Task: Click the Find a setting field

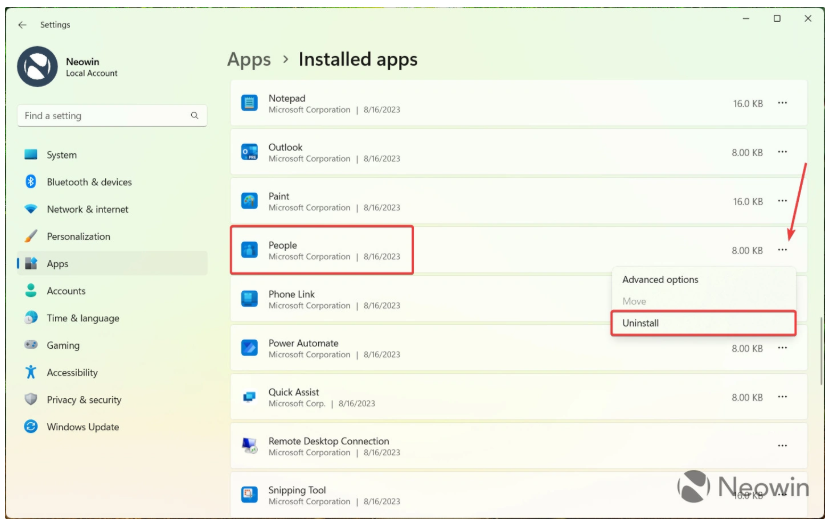Action: 112,116
